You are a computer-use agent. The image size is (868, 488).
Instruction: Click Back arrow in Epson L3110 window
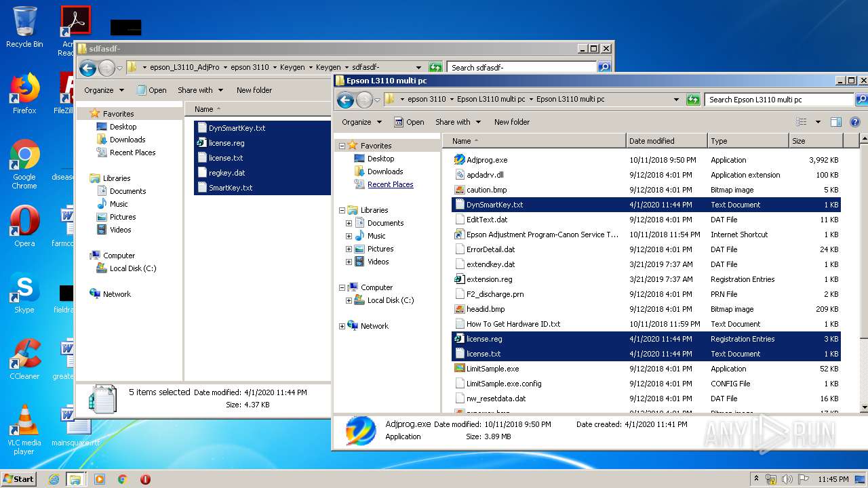pyautogui.click(x=345, y=100)
